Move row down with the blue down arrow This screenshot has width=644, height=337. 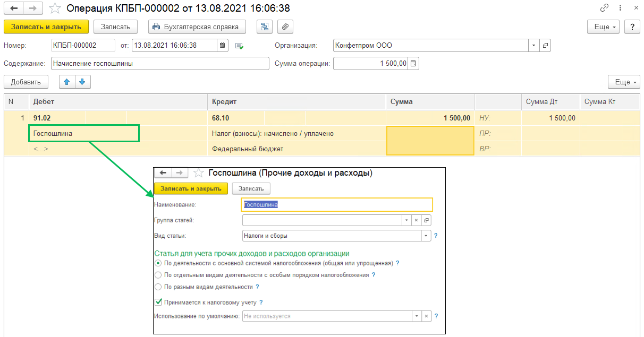coord(83,82)
